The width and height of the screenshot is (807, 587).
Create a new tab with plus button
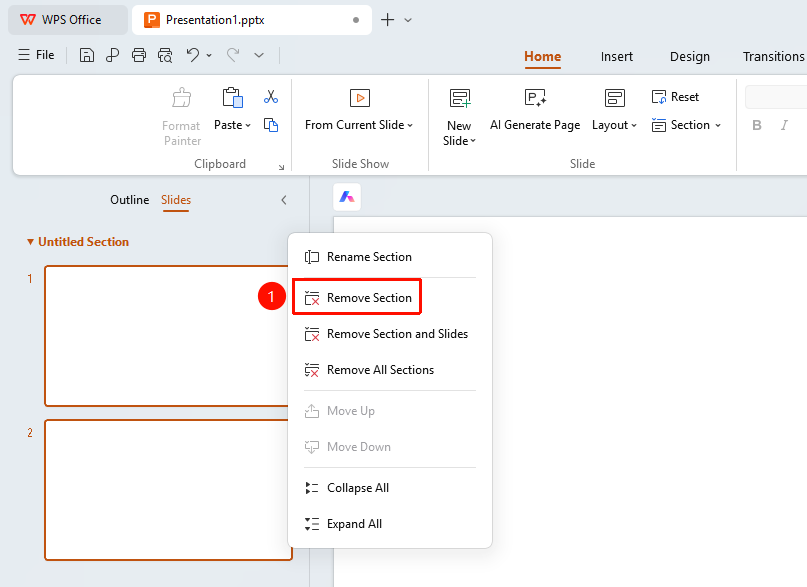(387, 20)
